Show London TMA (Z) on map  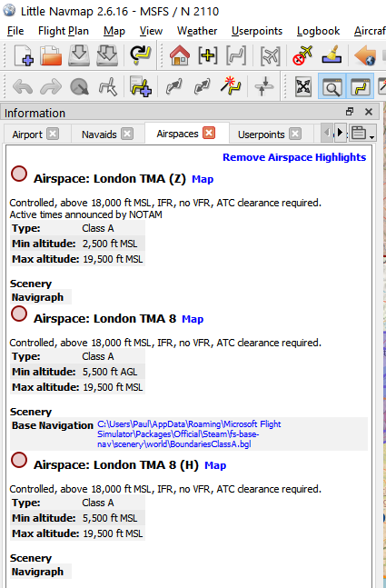[203, 179]
